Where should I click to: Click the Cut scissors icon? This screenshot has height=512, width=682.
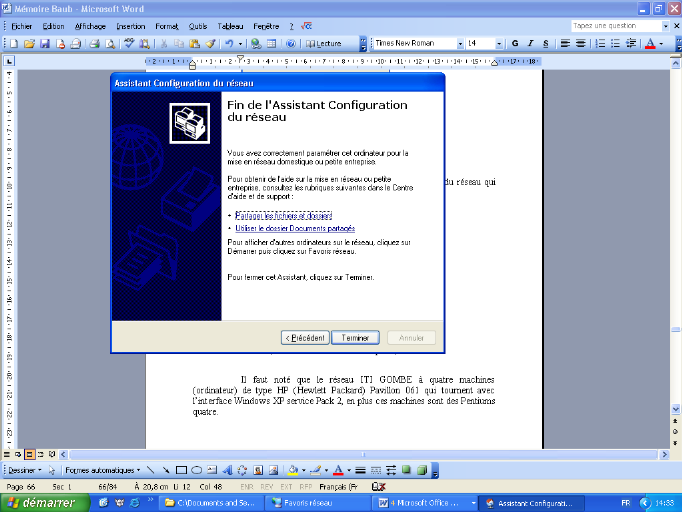click(x=164, y=44)
